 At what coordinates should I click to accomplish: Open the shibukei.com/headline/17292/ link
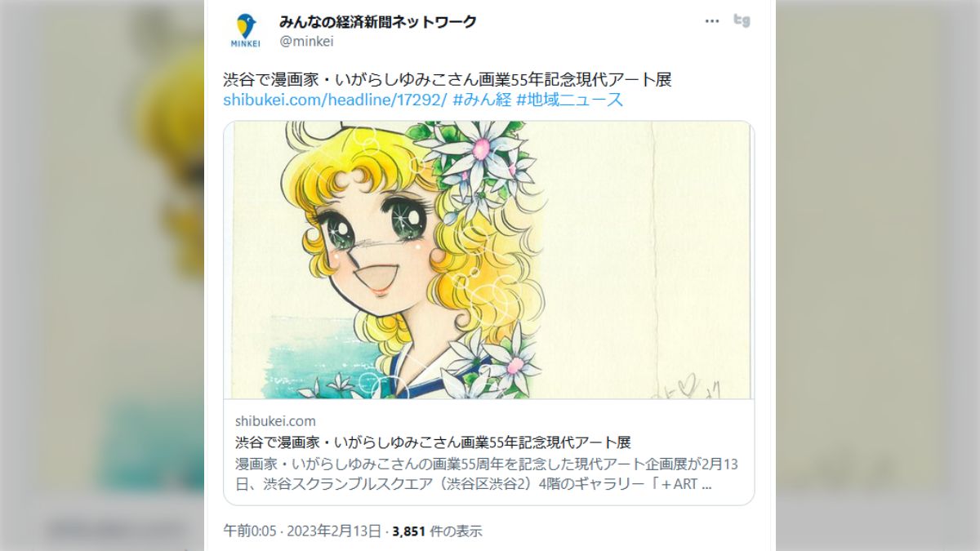335,100
